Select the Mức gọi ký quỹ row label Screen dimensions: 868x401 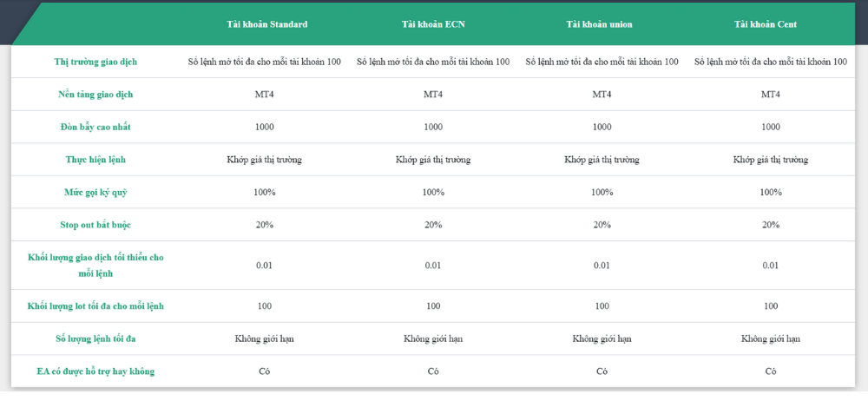(x=95, y=192)
